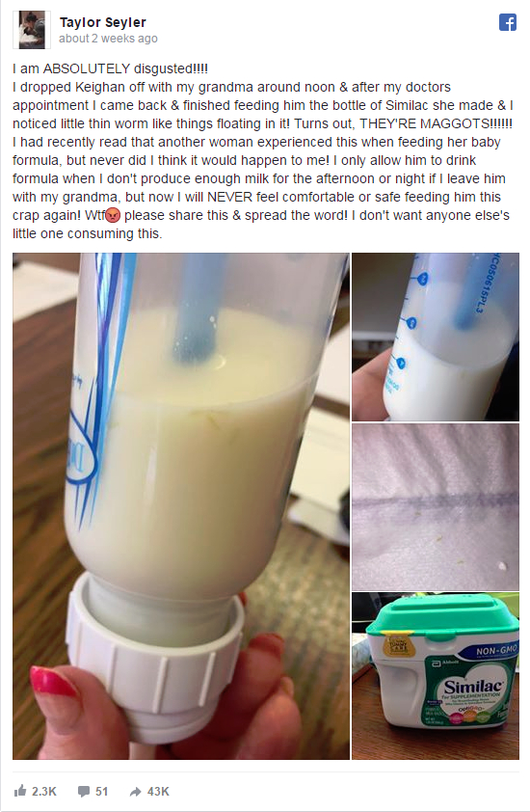Click the Taylor Seyler name link
Image resolution: width=530 pixels, height=812 pixels.
coord(102,22)
